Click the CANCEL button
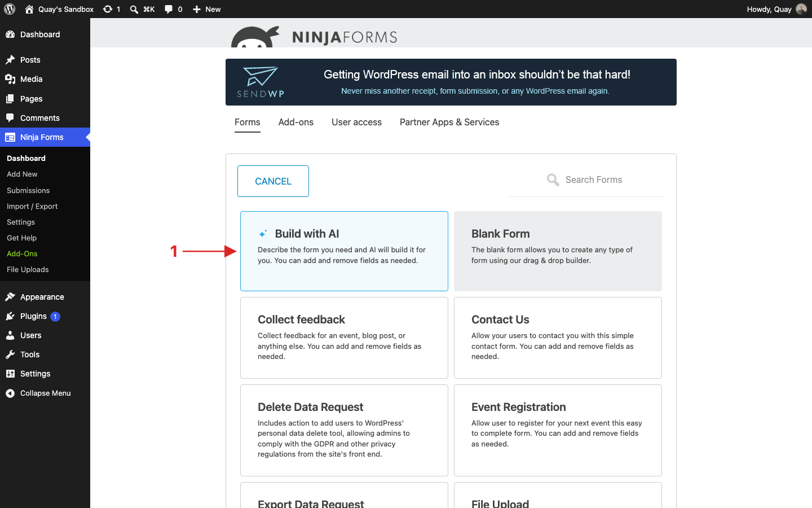The image size is (812, 508). pos(273,181)
